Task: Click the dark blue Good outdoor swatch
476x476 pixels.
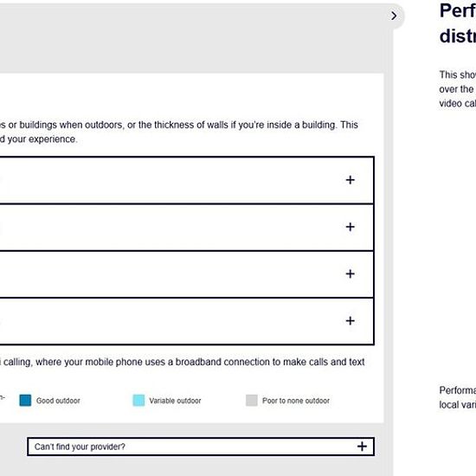Action: 25,401
